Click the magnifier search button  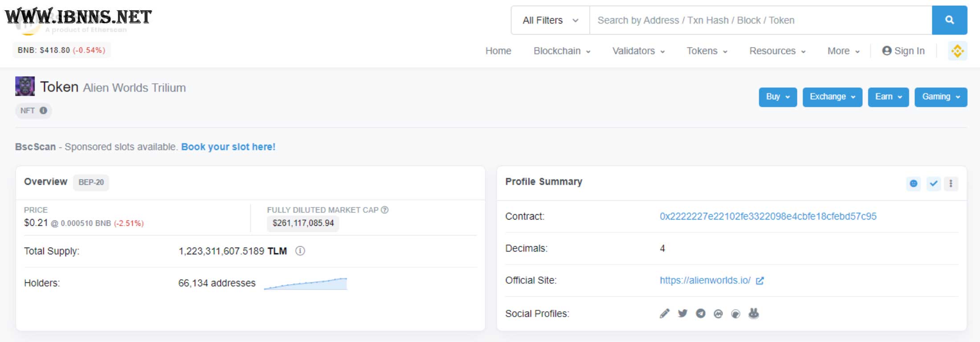(949, 20)
